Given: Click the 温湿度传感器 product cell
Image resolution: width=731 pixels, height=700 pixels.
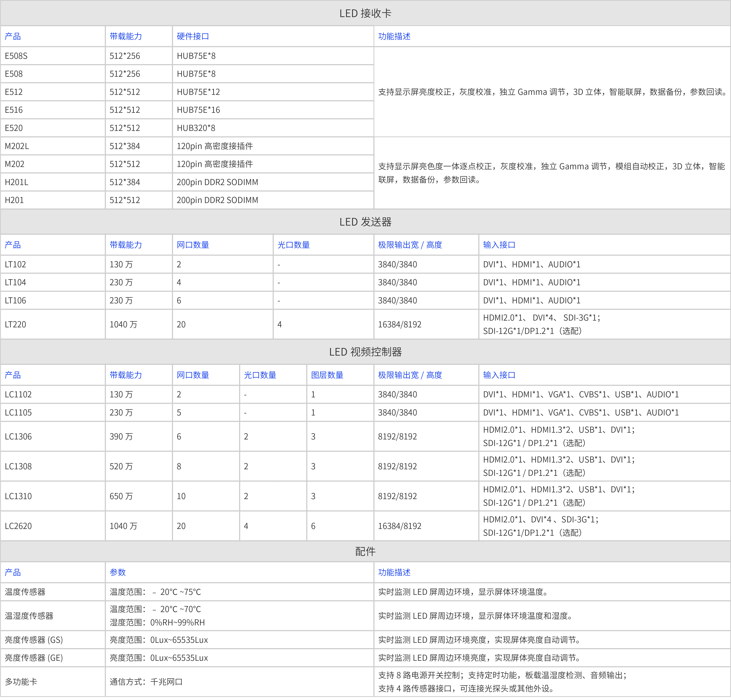Looking at the screenshot, I should [x=53, y=616].
